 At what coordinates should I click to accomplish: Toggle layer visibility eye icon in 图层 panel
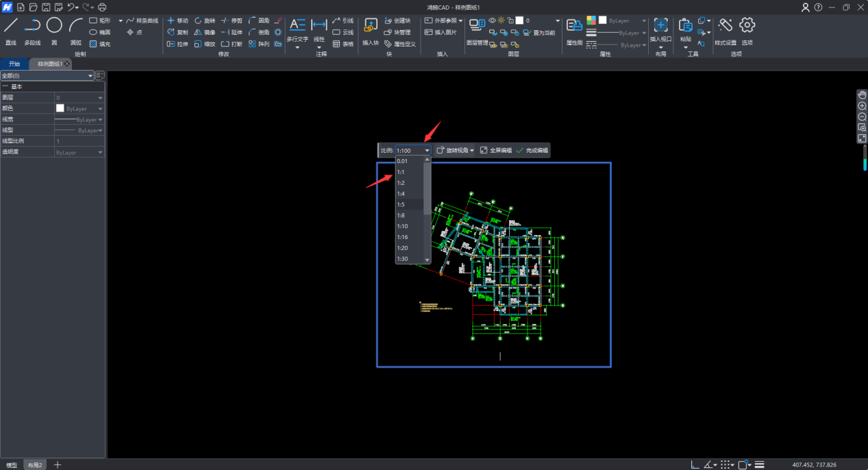[492, 21]
